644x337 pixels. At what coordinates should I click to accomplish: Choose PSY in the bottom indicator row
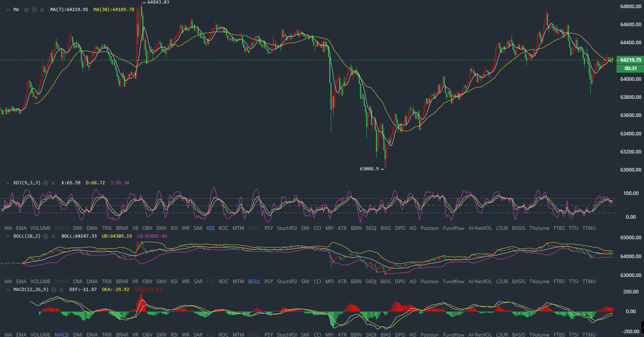click(x=269, y=335)
